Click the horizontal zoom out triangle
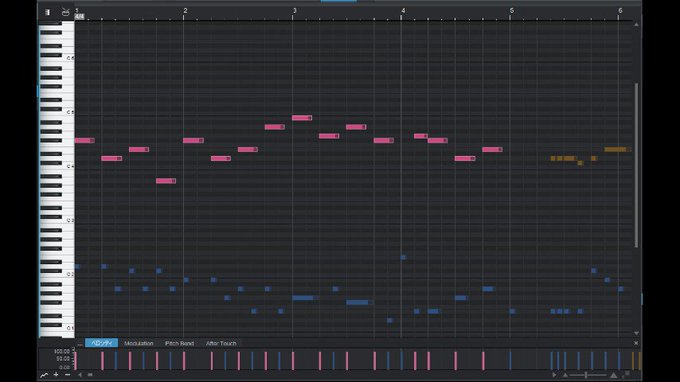680x382 pixels. 565,375
